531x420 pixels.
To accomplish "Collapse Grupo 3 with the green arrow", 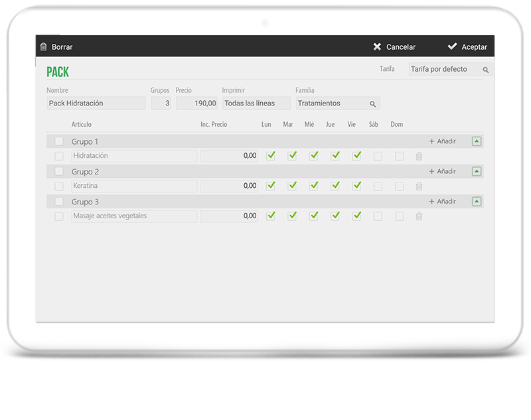I will tap(477, 201).
